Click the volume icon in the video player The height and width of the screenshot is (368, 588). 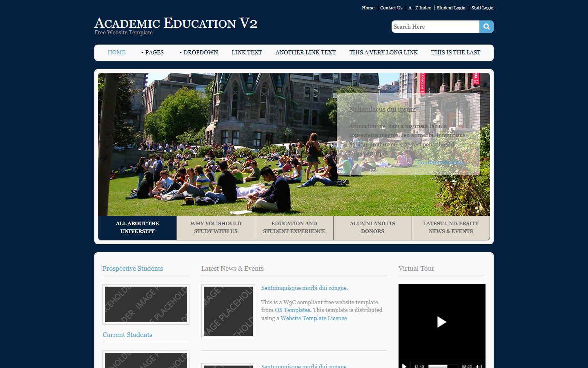point(479,366)
